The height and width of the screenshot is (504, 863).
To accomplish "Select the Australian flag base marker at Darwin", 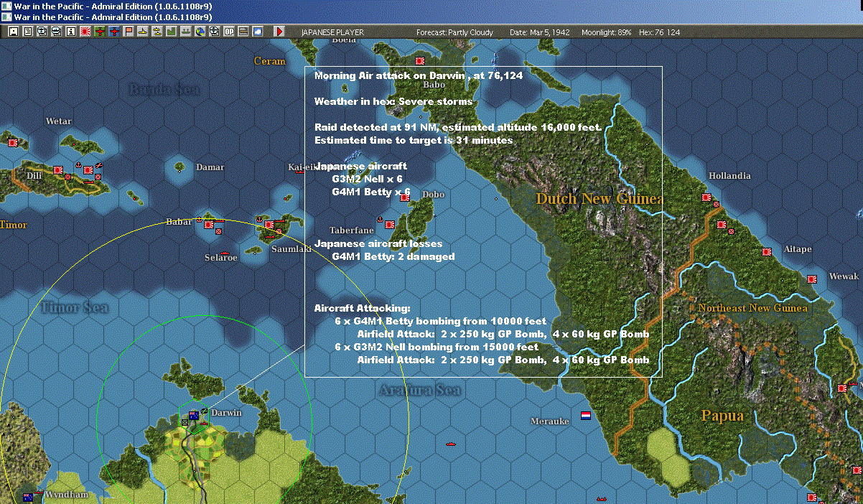I will [x=194, y=415].
